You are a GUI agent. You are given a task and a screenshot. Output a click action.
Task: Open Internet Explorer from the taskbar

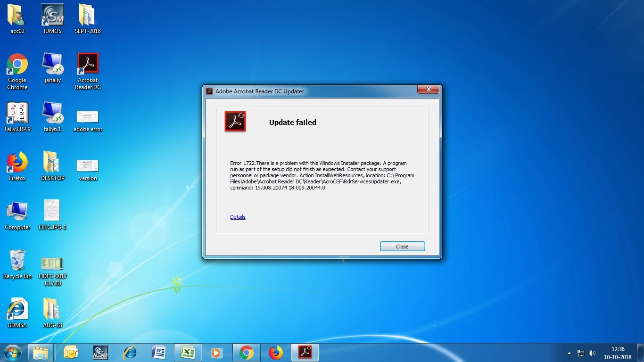click(x=129, y=353)
